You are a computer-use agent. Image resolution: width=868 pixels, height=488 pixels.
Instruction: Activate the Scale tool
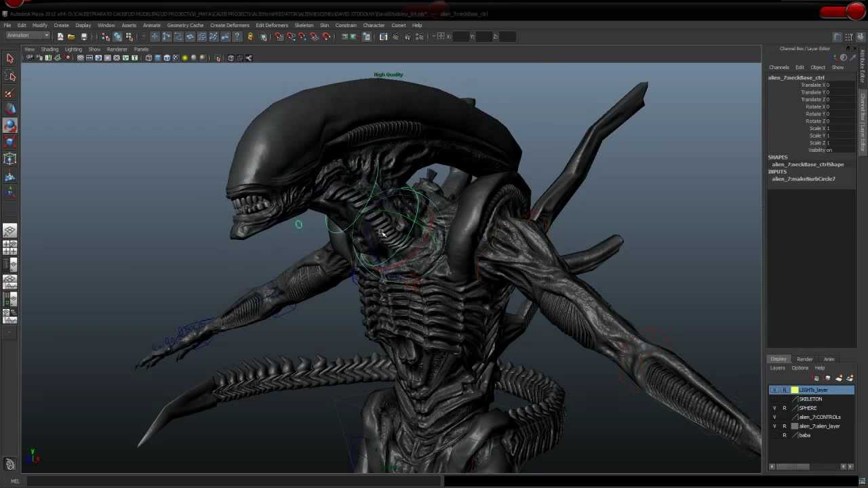[x=9, y=142]
